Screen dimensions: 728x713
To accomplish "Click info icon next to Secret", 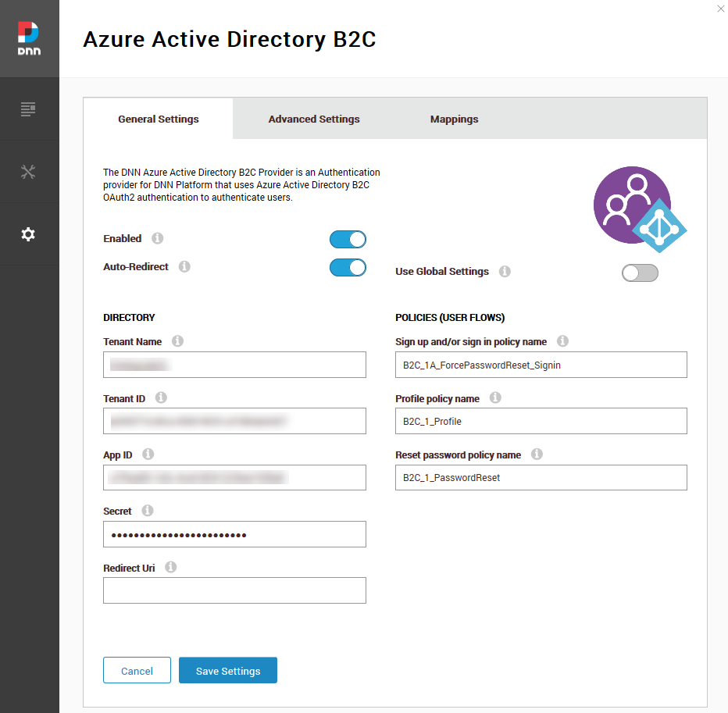I will (147, 511).
